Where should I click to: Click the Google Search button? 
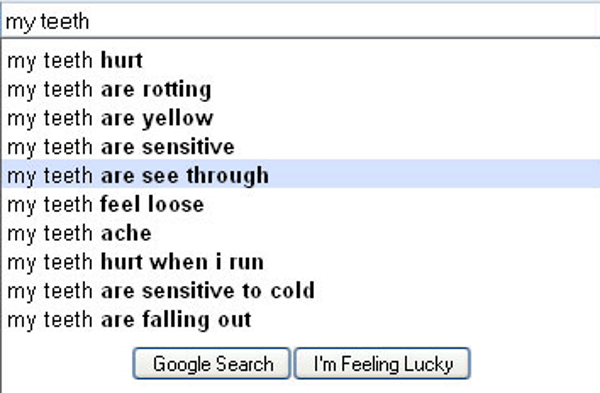coord(211,364)
